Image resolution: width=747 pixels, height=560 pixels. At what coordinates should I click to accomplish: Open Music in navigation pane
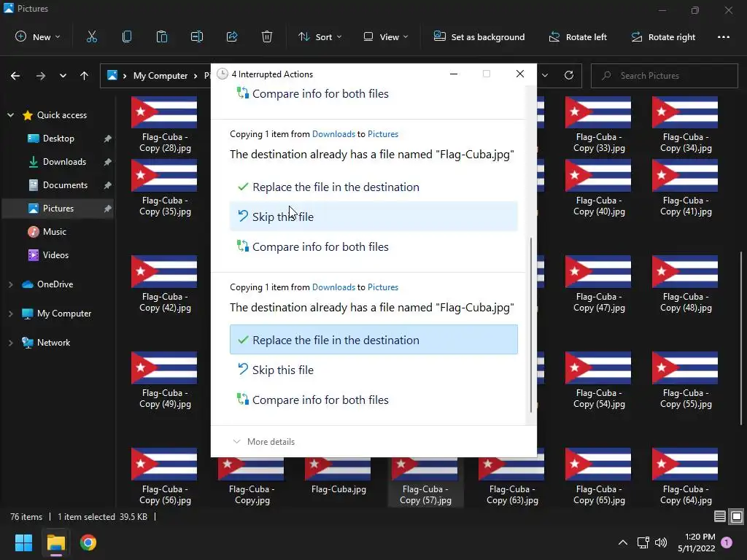pos(54,232)
